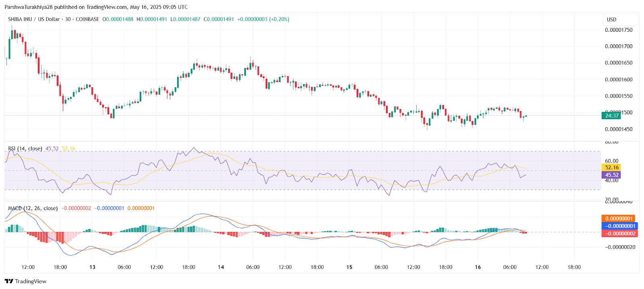Image resolution: width=644 pixels, height=289 pixels.
Task: Click the MACD legend value -0.00000002 in red
Action: tap(76, 208)
